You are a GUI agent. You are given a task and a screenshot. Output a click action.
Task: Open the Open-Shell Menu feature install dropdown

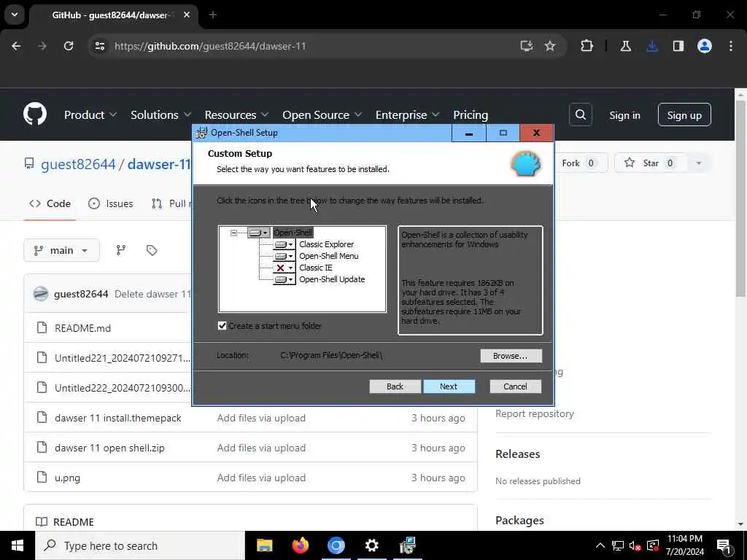[284, 256]
